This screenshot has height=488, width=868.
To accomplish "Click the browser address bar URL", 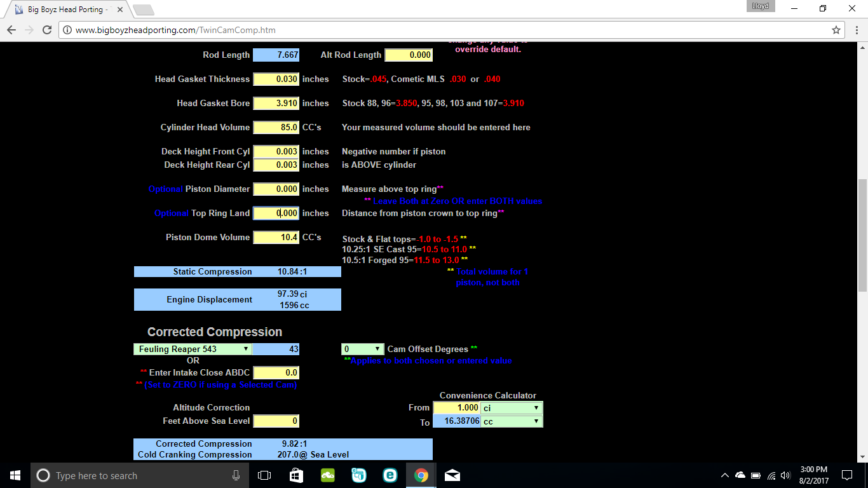I will (175, 30).
